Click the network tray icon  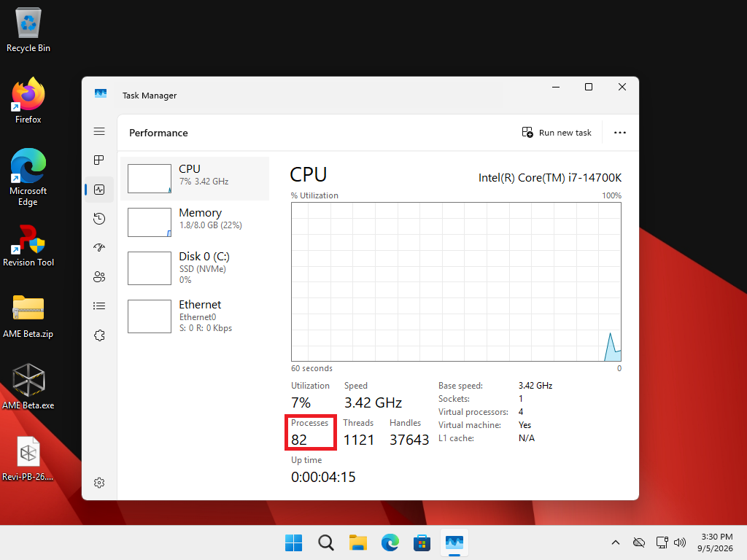click(x=662, y=542)
